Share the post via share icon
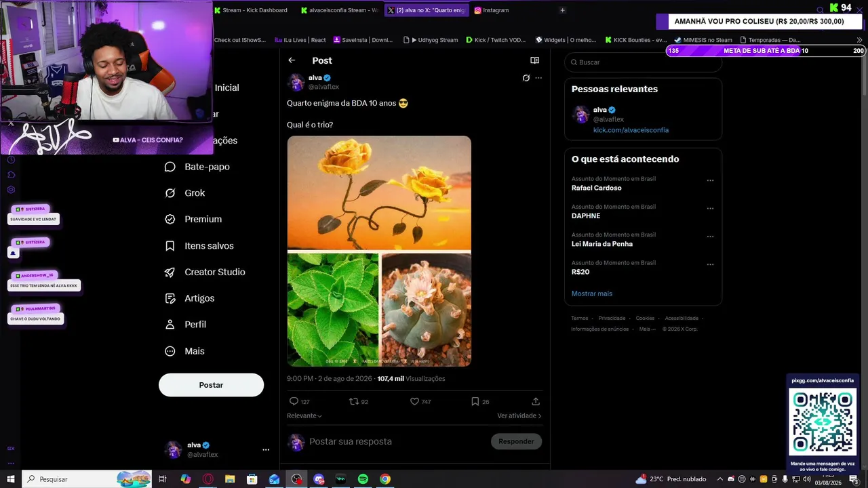Viewport: 868px width, 488px height. pyautogui.click(x=536, y=401)
